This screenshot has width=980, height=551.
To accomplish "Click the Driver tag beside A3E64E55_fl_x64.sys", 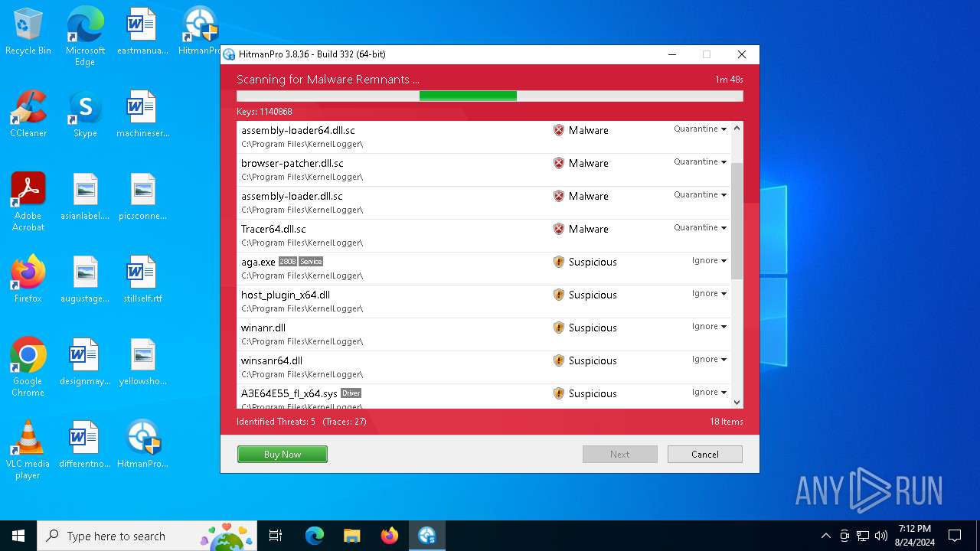I will 351,393.
